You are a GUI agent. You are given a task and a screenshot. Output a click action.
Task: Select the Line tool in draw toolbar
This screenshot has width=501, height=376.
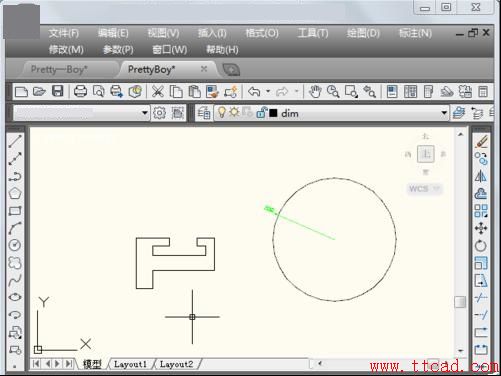[15, 141]
